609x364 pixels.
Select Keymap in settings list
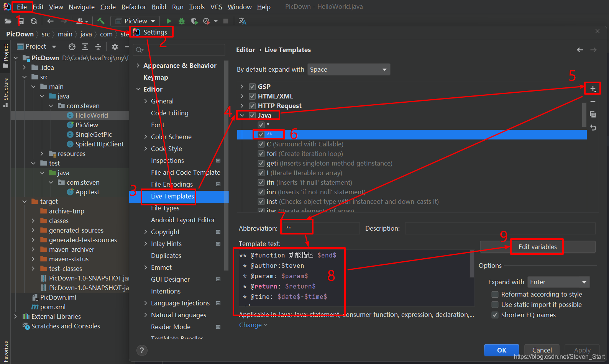(x=156, y=77)
